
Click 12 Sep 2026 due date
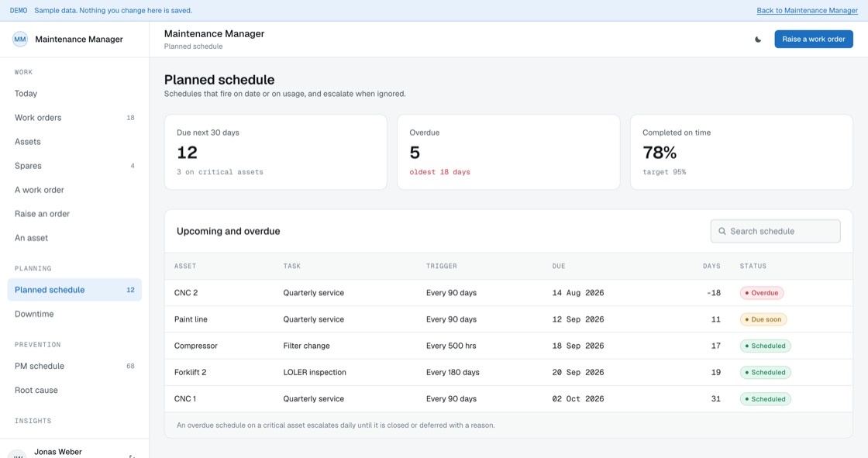(x=578, y=319)
